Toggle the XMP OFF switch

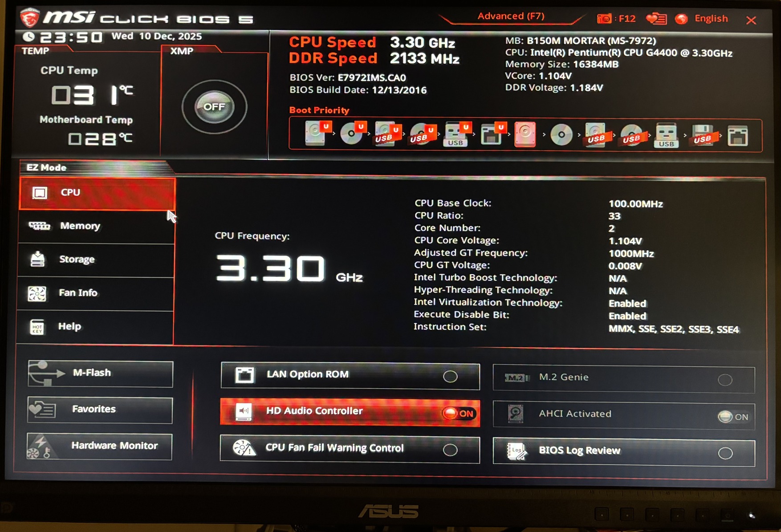(214, 107)
